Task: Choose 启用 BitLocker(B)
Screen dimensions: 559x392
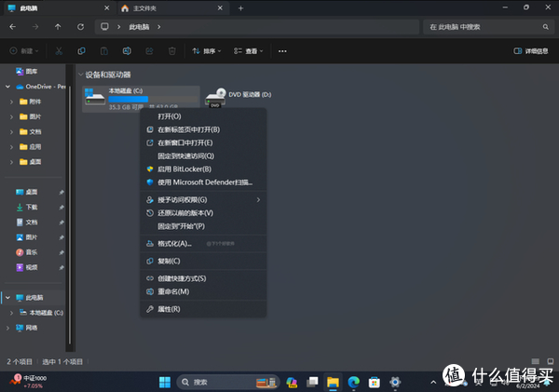Action: (x=203, y=169)
